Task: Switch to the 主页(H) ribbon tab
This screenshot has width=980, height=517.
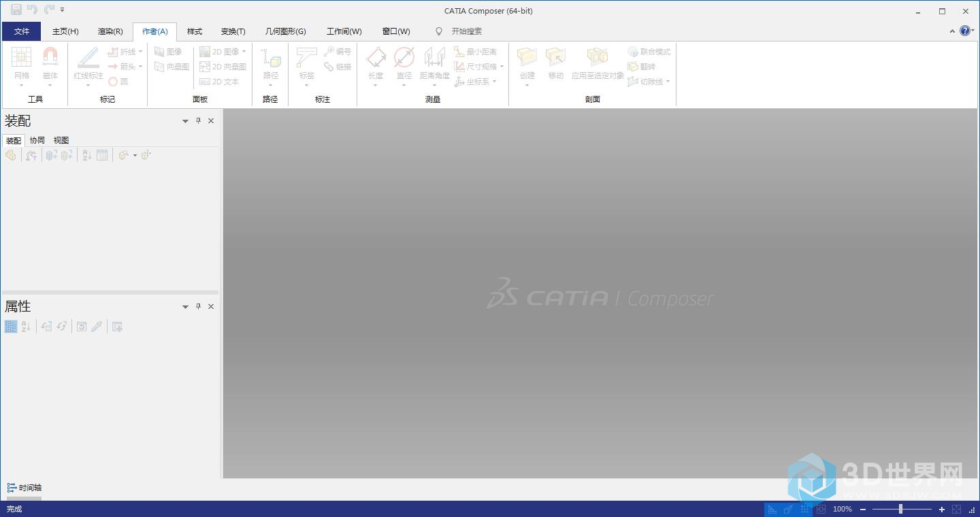Action: click(65, 31)
